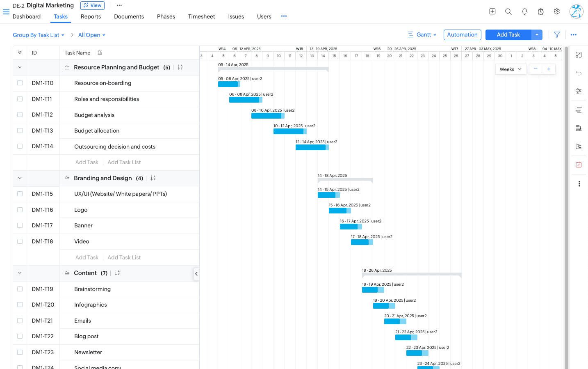Collapse the Branding and Design group
The width and height of the screenshot is (588, 369).
pos(20,178)
